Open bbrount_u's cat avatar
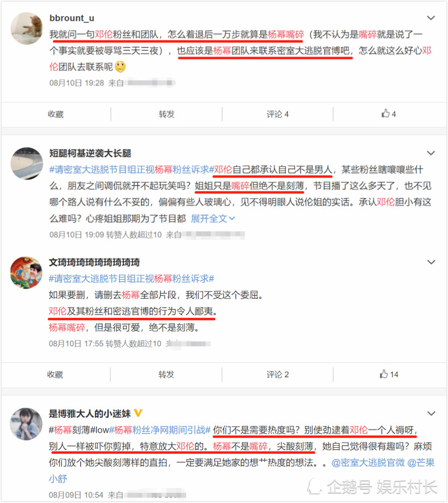Screen dimensions: 448x503 (27, 28)
